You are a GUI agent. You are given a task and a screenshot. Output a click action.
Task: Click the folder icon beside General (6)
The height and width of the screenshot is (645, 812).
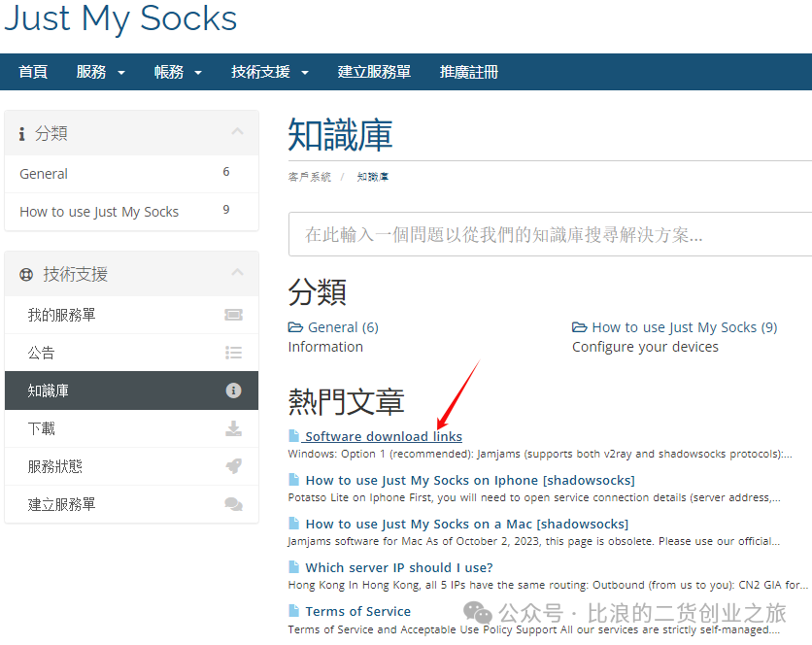point(295,327)
